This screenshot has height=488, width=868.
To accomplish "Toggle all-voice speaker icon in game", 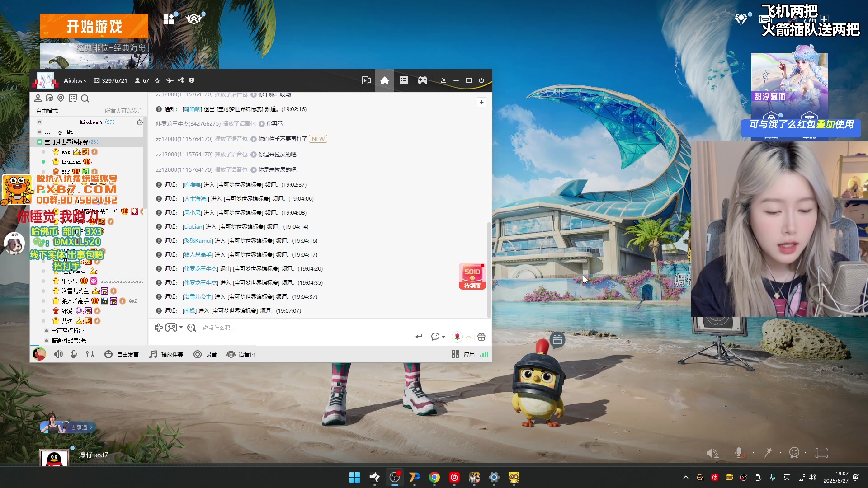I will click(x=712, y=453).
